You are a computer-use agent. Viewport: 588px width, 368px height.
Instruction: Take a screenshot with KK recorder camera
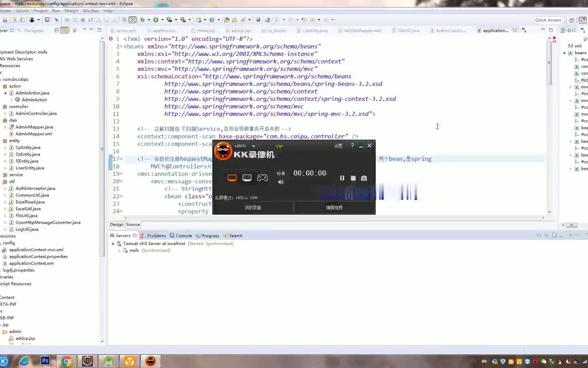point(364,178)
